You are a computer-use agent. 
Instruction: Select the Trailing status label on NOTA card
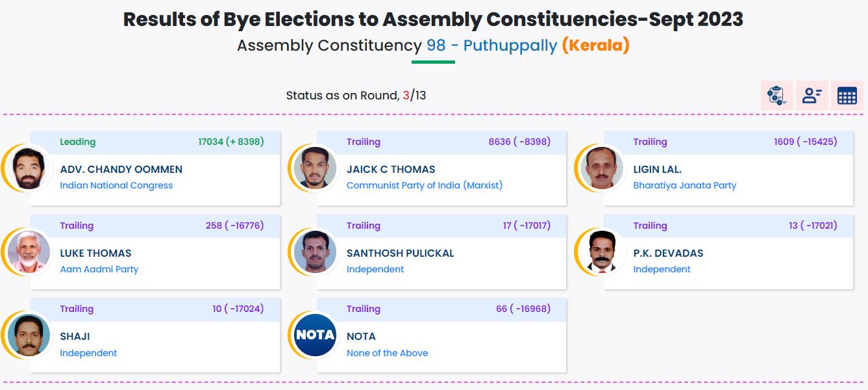364,309
